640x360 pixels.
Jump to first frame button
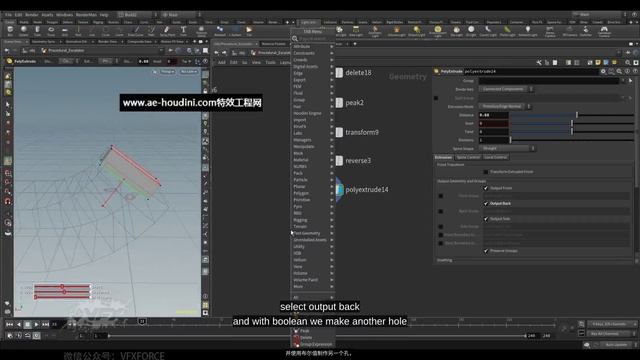coord(9,324)
